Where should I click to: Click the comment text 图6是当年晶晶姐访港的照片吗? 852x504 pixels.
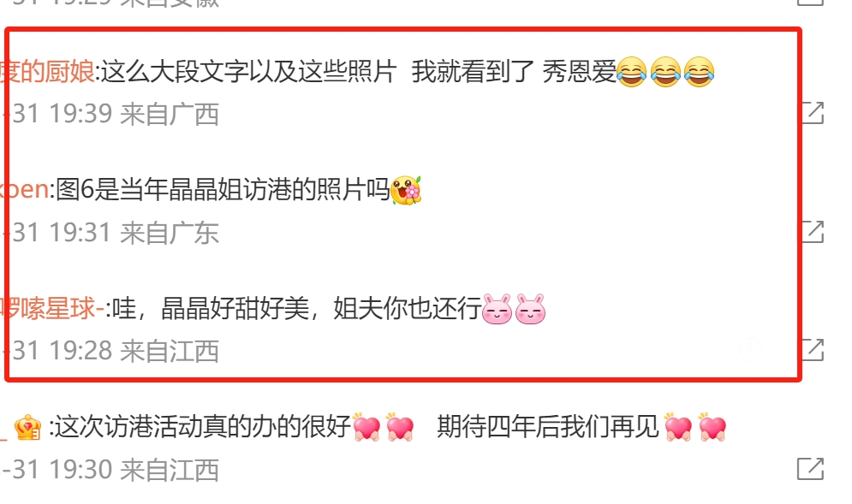(223, 190)
